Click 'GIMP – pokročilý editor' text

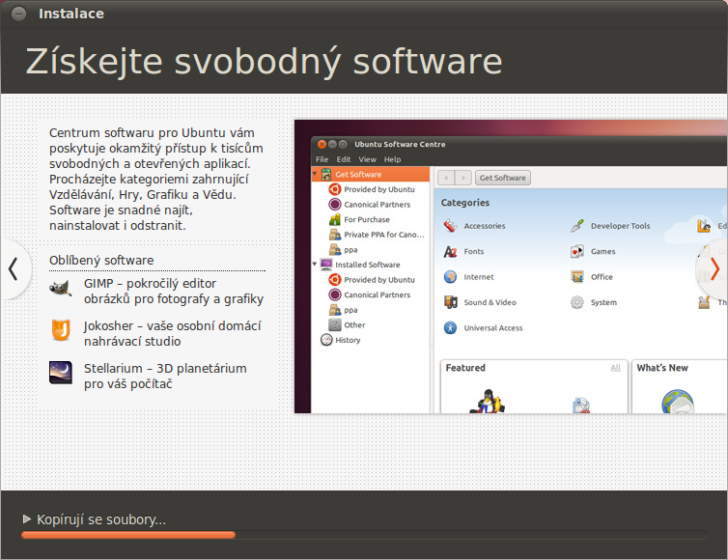tap(150, 283)
